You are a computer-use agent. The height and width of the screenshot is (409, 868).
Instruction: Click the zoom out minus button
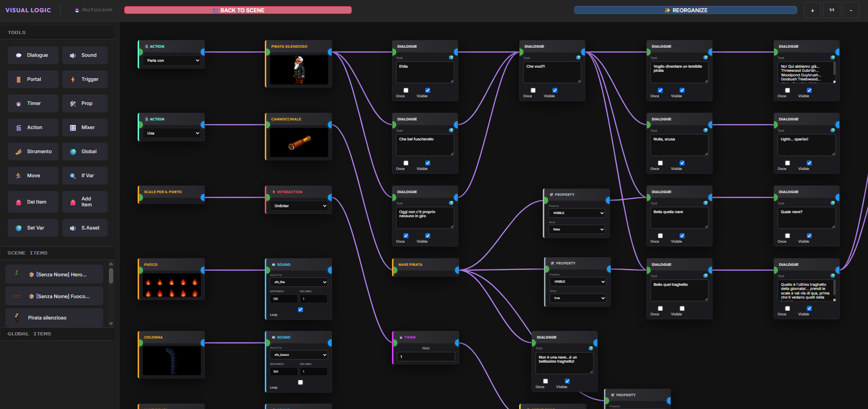[851, 10]
